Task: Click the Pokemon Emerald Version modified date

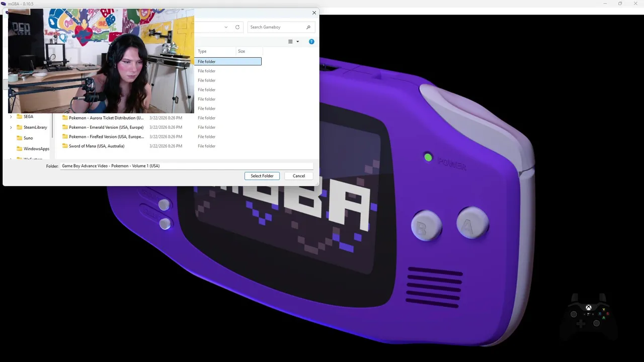Action: 166,127
